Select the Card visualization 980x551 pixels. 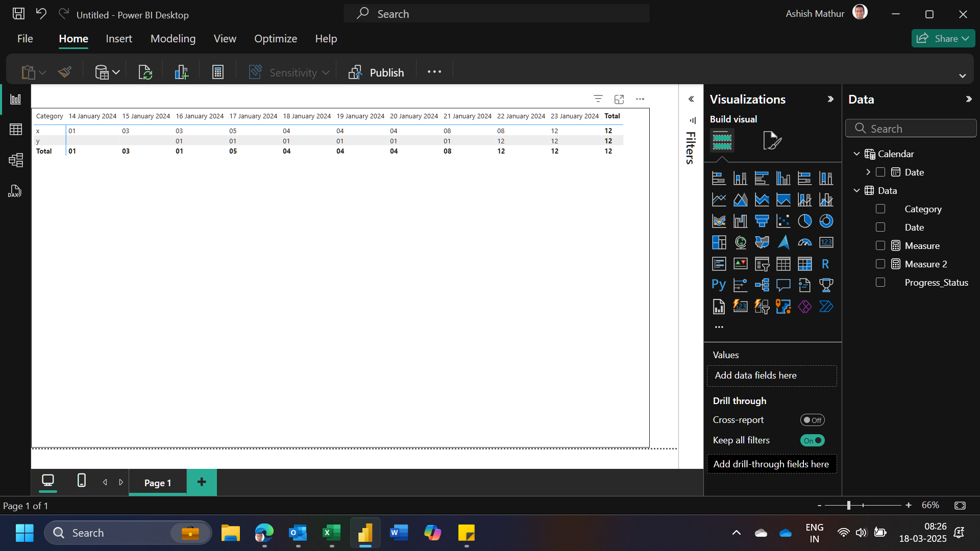(826, 242)
